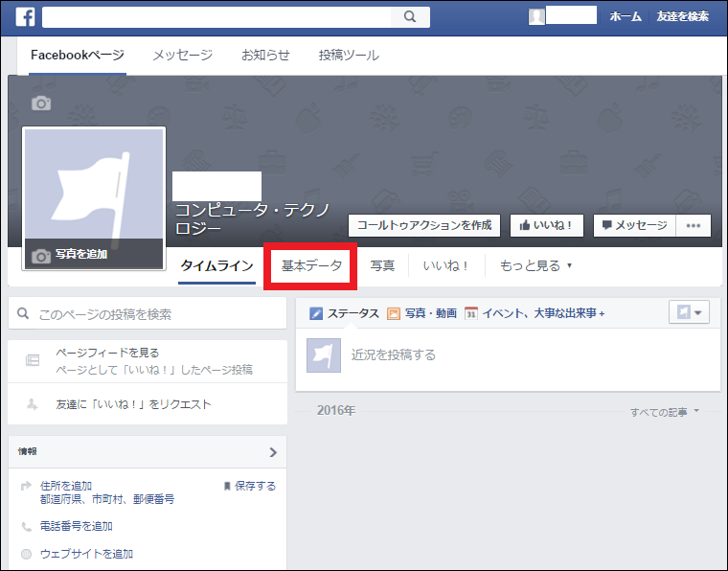Click the このページの投稿を検索 search field
The height and width of the screenshot is (571, 728).
pyautogui.click(x=148, y=313)
